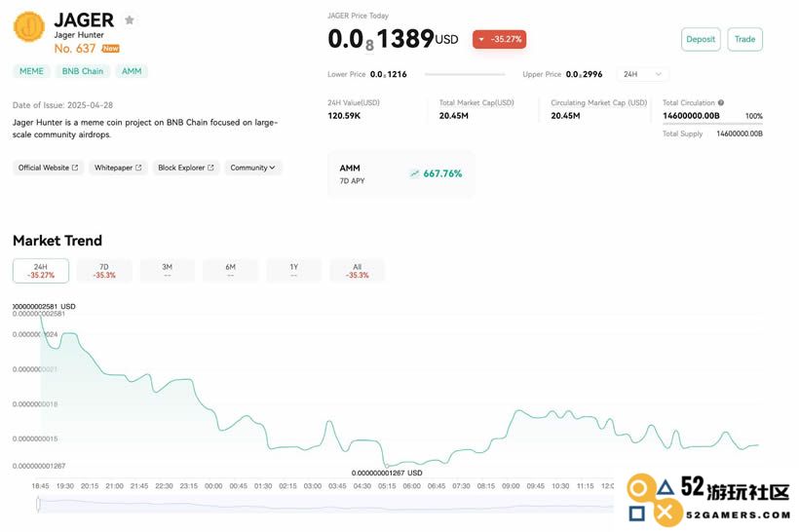Click the 667.76% APY value

(442, 173)
